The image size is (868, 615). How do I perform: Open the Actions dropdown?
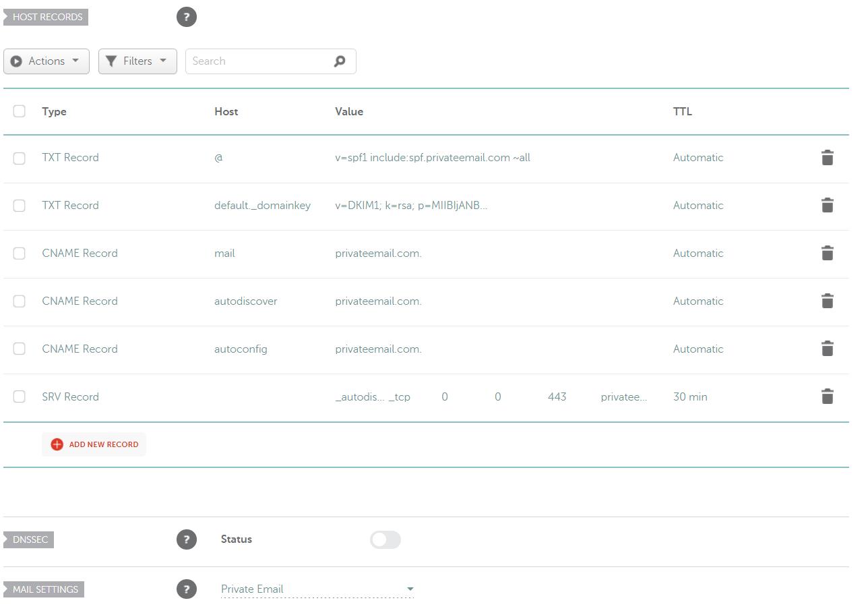click(x=46, y=61)
